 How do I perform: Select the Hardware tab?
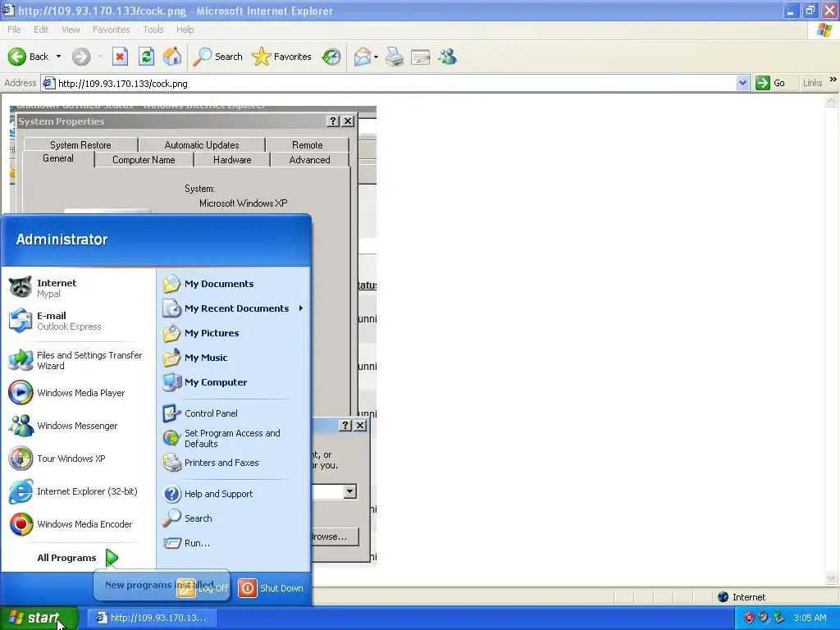[x=232, y=160]
